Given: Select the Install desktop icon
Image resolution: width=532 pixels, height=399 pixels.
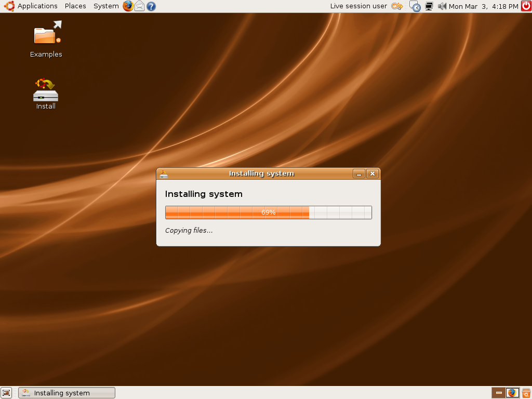Looking at the screenshot, I should click(x=46, y=94).
